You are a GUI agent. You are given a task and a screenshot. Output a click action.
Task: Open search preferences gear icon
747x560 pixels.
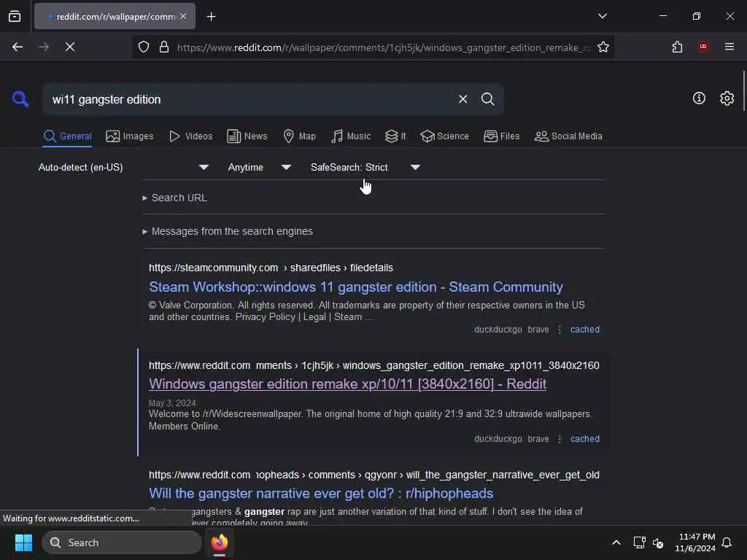(727, 98)
